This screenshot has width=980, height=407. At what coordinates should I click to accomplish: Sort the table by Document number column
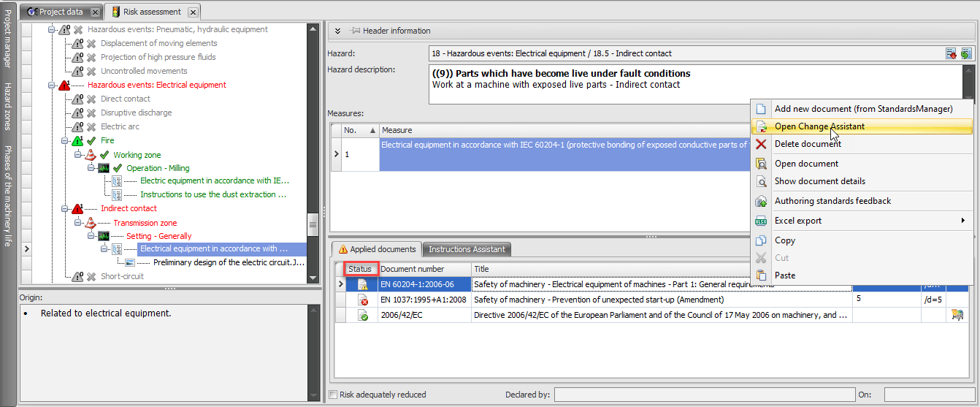(x=412, y=269)
